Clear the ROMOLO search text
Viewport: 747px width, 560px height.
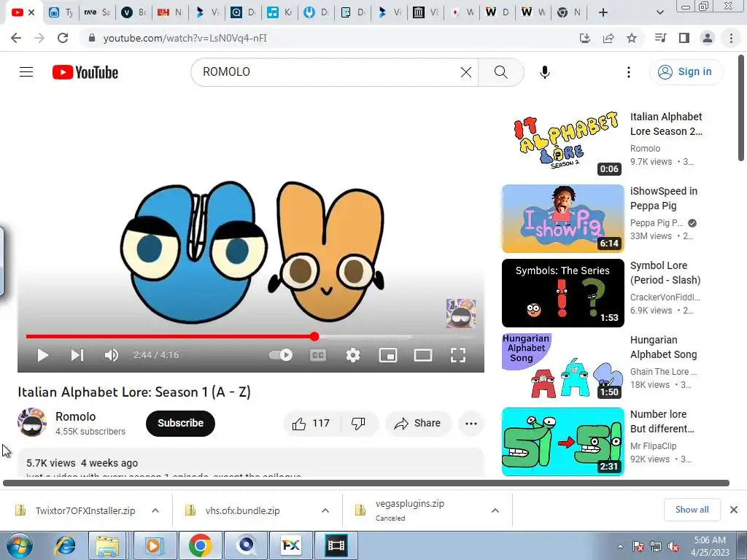coord(466,72)
